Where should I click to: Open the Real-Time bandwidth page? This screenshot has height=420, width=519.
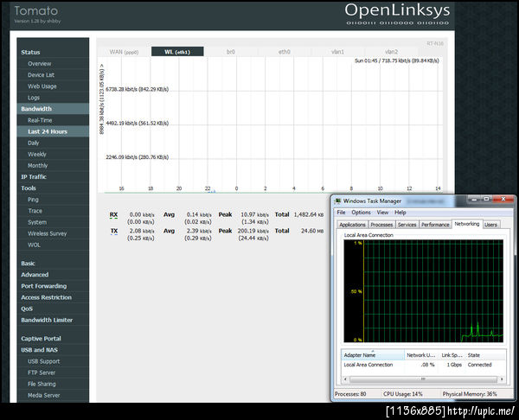[x=42, y=120]
